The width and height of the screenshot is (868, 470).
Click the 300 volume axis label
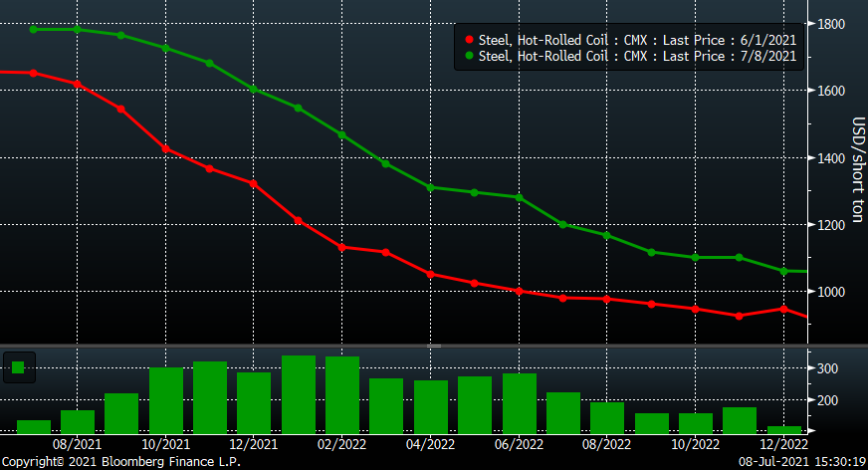829,368
